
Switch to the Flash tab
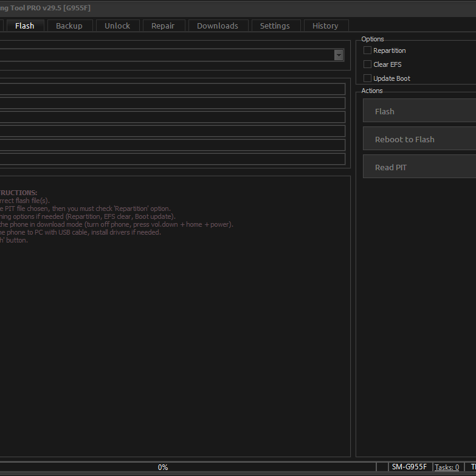pos(25,26)
